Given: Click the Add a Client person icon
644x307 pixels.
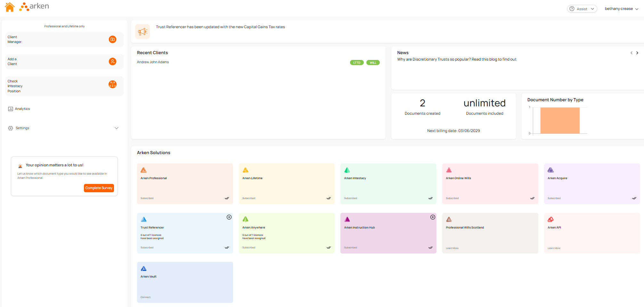Looking at the screenshot, I should [x=112, y=62].
